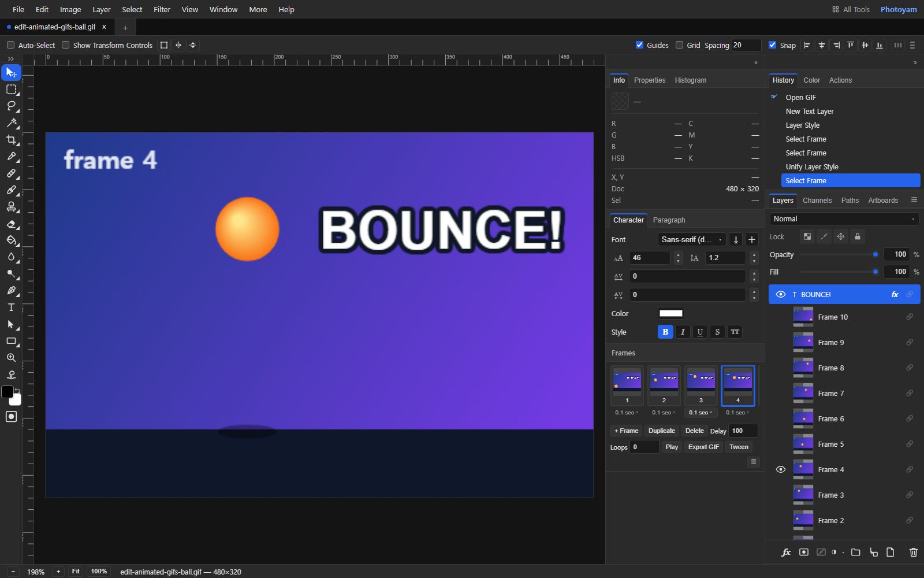Open the Layer menu
Screen dimensions: 924x578
101,9
